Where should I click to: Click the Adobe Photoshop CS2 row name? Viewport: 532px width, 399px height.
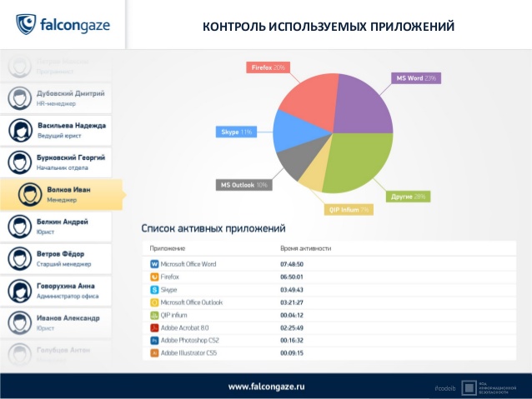pyautogui.click(x=190, y=341)
